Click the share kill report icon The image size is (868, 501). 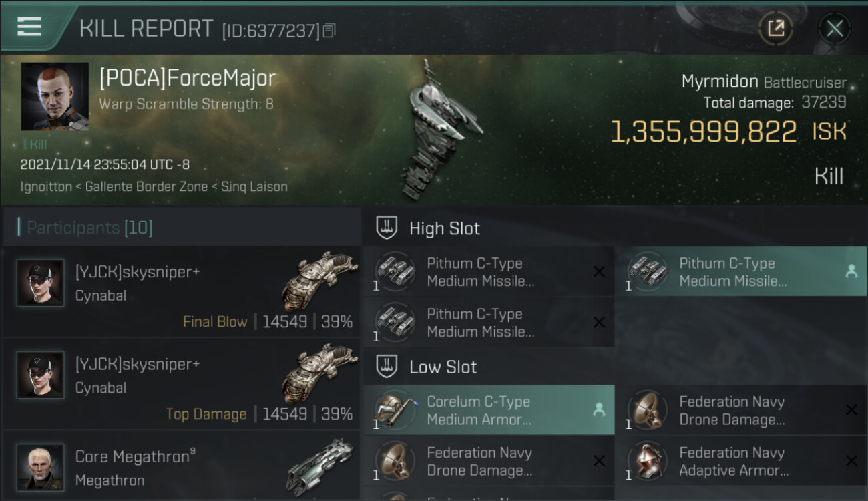pyautogui.click(x=775, y=28)
